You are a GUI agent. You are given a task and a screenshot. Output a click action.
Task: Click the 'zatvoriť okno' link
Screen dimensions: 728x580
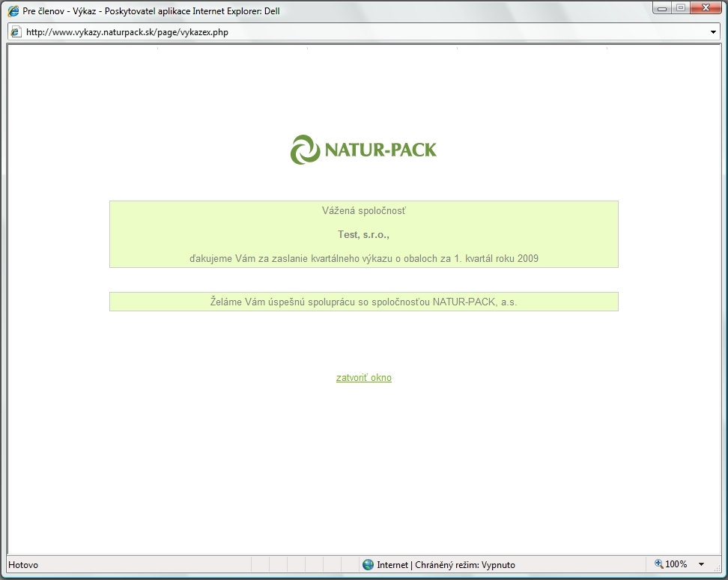pyautogui.click(x=363, y=378)
